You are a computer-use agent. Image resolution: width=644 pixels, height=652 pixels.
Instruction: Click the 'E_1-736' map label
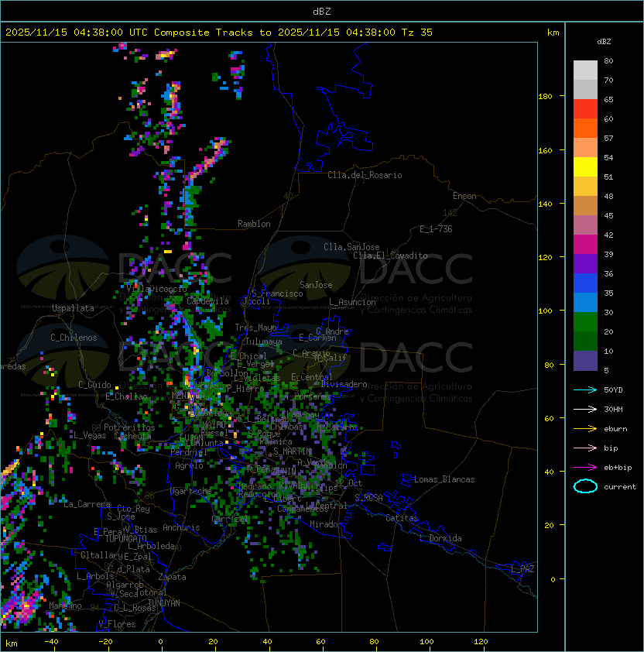point(436,229)
